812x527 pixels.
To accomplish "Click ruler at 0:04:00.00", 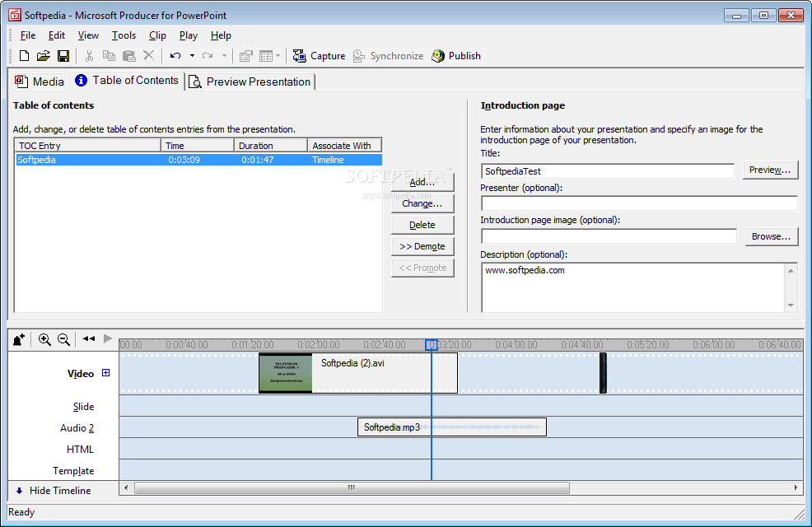I will pos(516,345).
